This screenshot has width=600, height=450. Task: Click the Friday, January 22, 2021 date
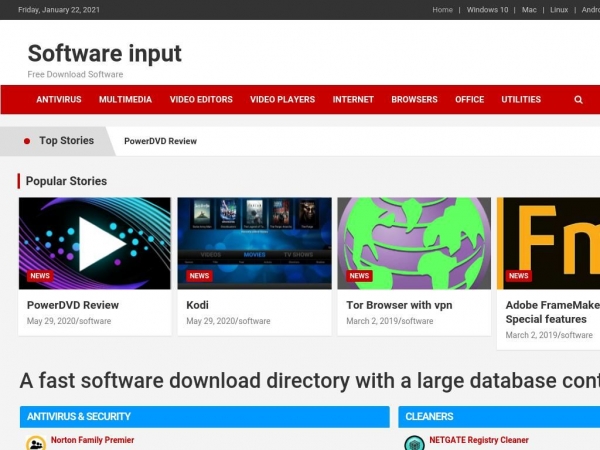59,10
